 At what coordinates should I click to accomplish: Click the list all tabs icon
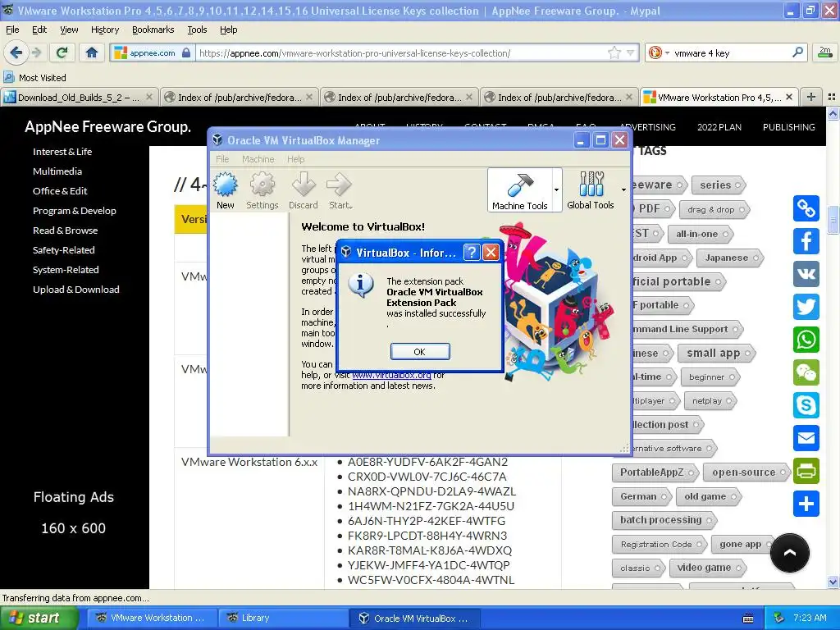(x=832, y=97)
